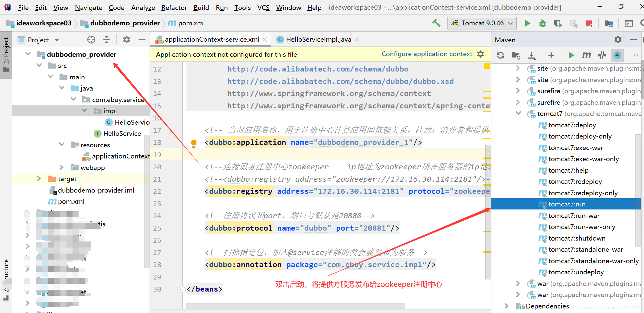Screen dimensions: 644x313
Task: Execute Maven goal m icon
Action: (x=586, y=55)
